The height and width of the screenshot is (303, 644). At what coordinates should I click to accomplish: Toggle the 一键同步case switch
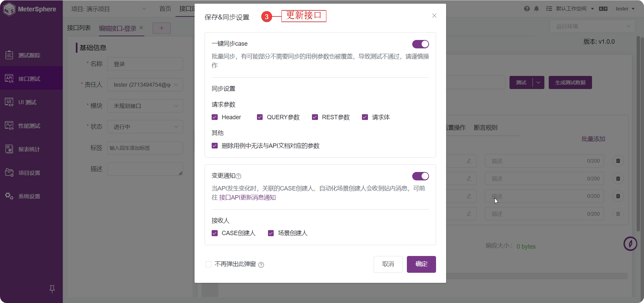pyautogui.click(x=421, y=44)
